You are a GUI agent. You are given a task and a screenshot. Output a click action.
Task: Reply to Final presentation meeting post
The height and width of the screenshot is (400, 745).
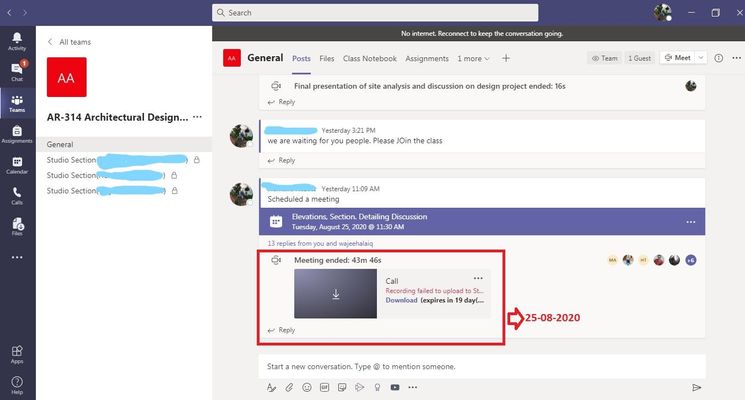[281, 102]
